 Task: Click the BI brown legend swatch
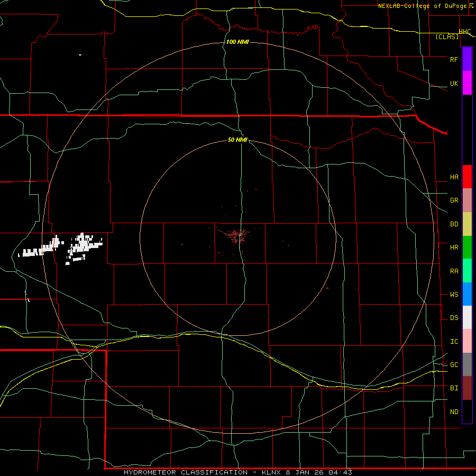tap(467, 388)
